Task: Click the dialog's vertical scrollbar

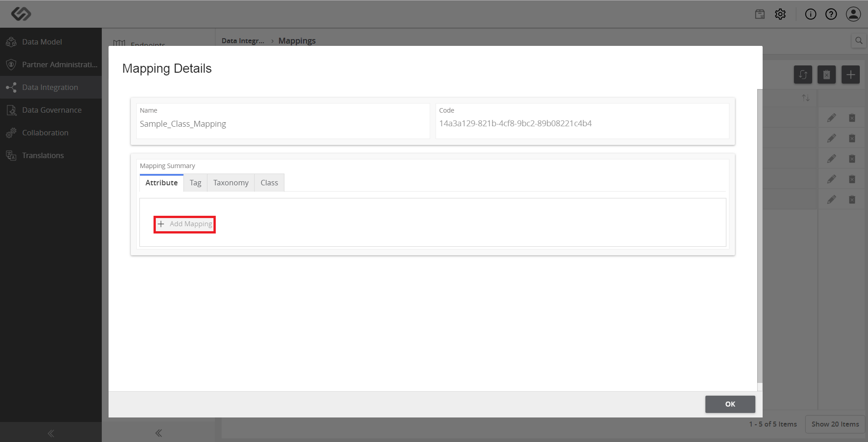Action: click(x=760, y=236)
